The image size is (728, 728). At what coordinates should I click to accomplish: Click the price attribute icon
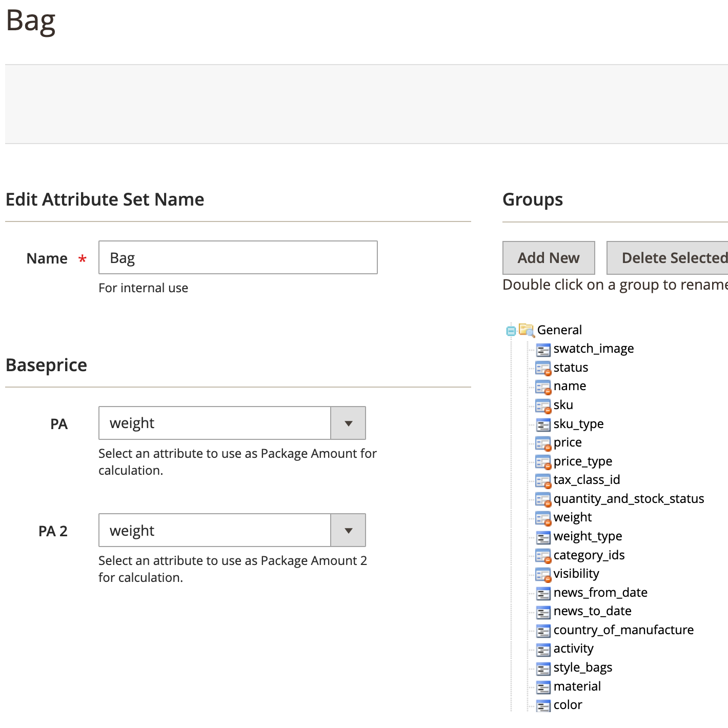(543, 443)
